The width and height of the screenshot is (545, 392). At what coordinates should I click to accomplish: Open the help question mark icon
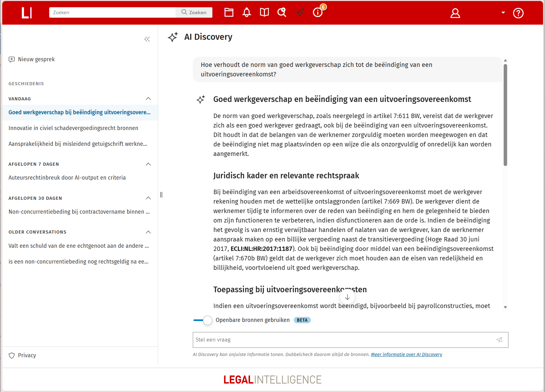[518, 13]
